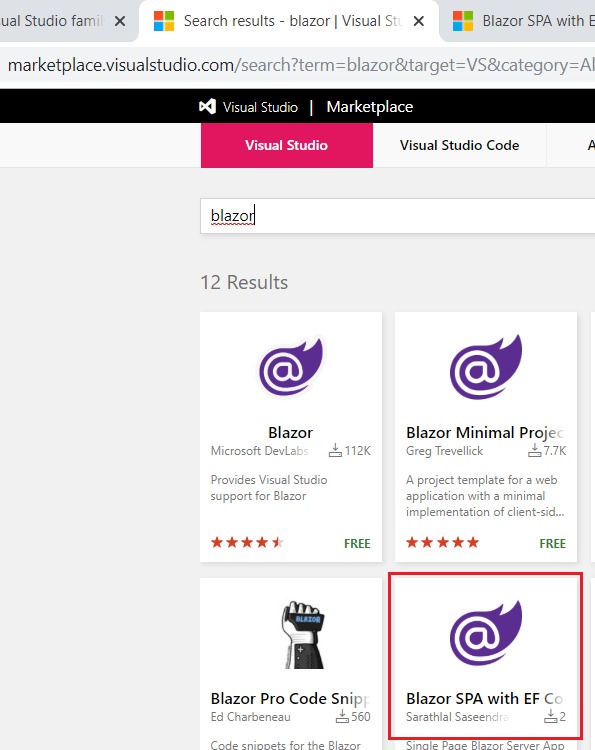595x750 pixels.
Task: Click the 'Code snippets for the Blazor' description
Action: tap(286, 744)
